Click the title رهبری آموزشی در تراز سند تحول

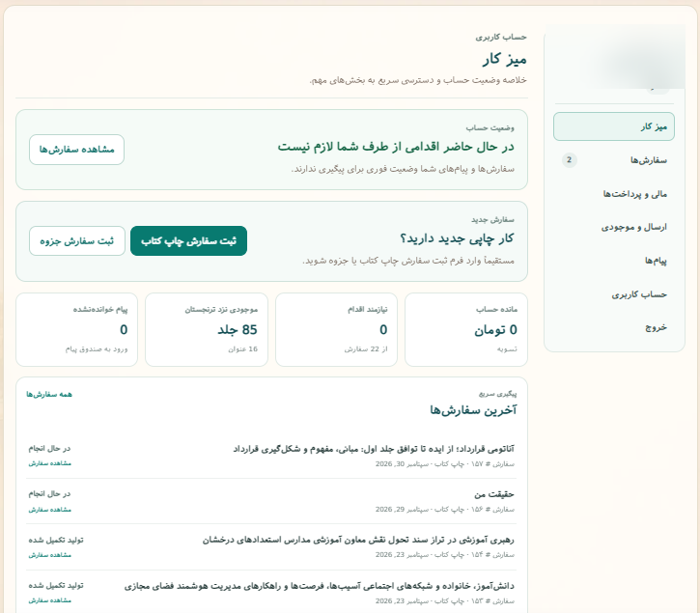(x=358, y=541)
